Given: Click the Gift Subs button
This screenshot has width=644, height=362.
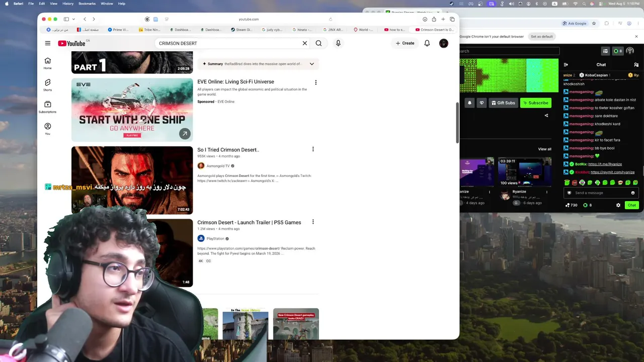Looking at the screenshot, I should pos(503,103).
